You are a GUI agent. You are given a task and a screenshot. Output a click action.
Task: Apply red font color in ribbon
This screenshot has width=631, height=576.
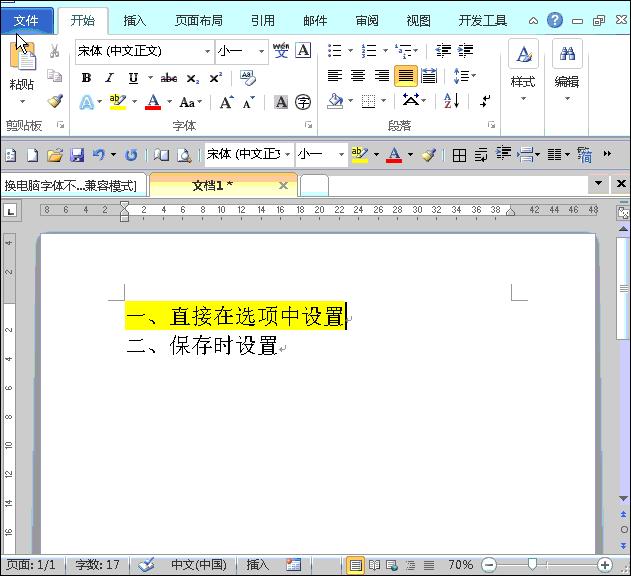pyautogui.click(x=153, y=102)
